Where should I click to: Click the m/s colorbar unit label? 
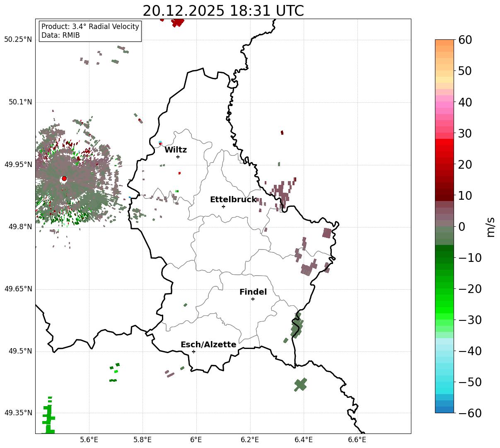point(491,227)
